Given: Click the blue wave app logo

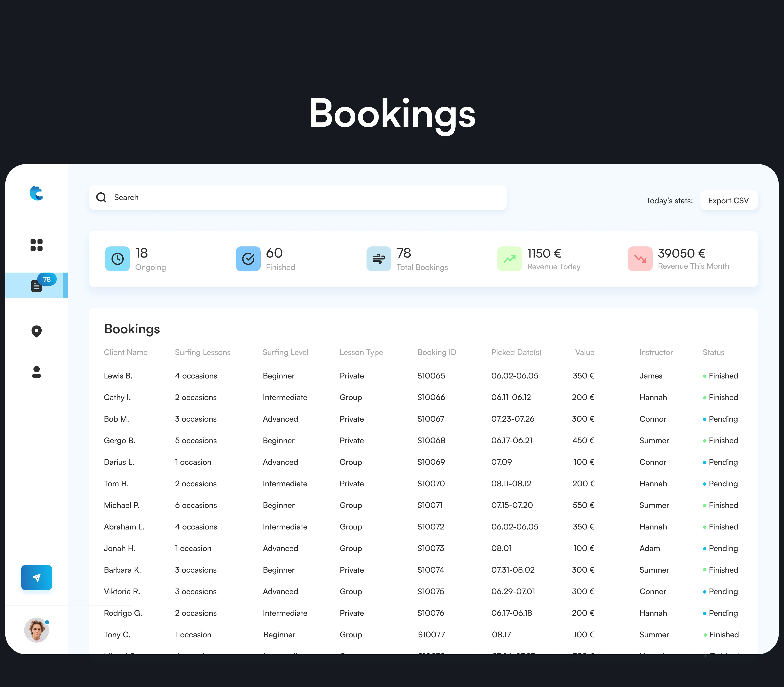Looking at the screenshot, I should pyautogui.click(x=36, y=193).
